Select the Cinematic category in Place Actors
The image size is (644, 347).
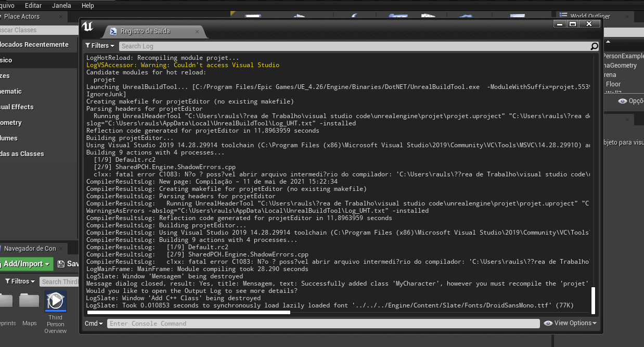[38, 92]
